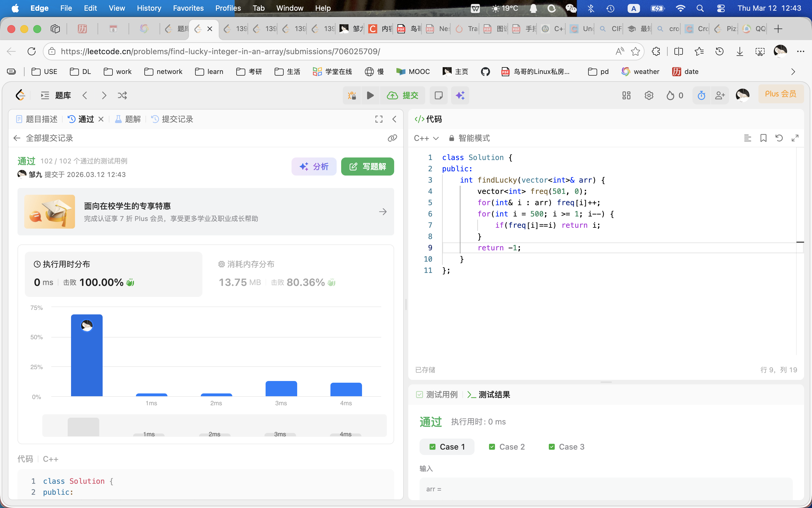Open the AI sparkle assistant icon
812x508 pixels.
click(460, 95)
